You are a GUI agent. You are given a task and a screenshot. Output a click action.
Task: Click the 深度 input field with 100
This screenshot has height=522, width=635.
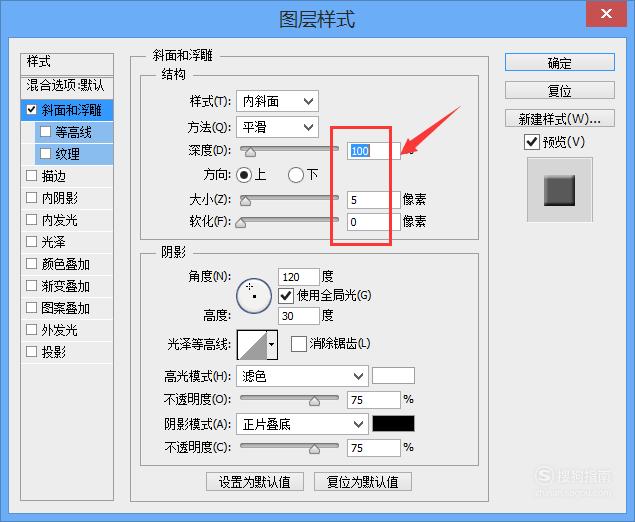(373, 151)
